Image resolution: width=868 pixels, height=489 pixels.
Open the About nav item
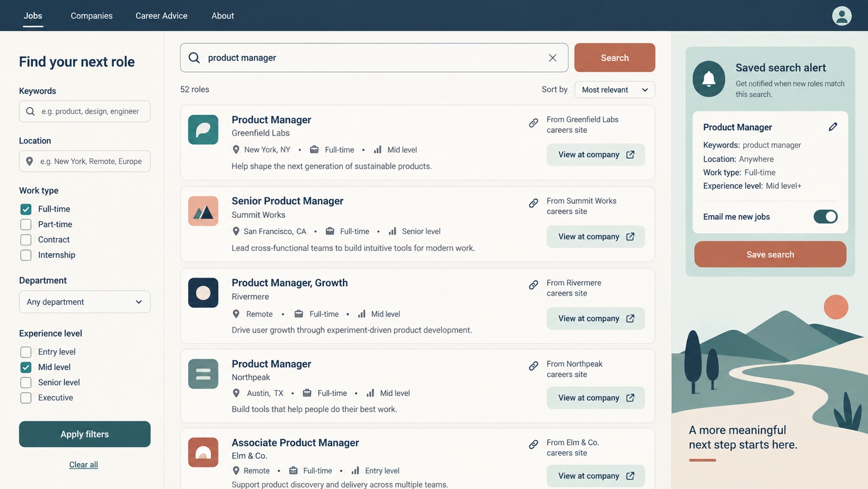(223, 16)
